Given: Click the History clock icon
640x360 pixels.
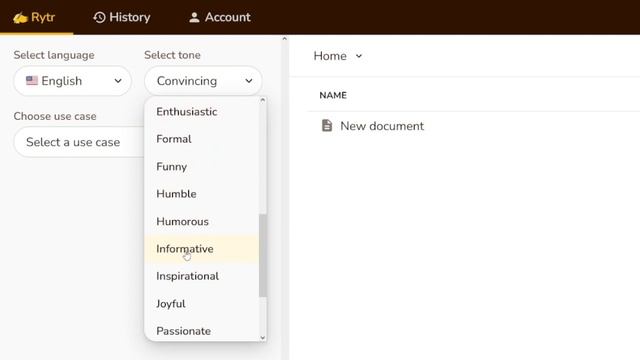Looking at the screenshot, I should click(x=99, y=18).
